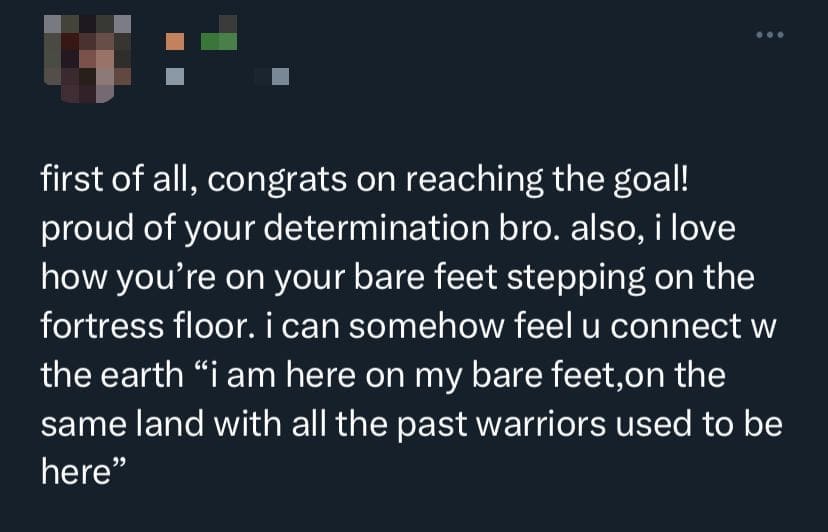Click the word "somehow" in fourth line
The height and width of the screenshot is (532, 828).
426,326
